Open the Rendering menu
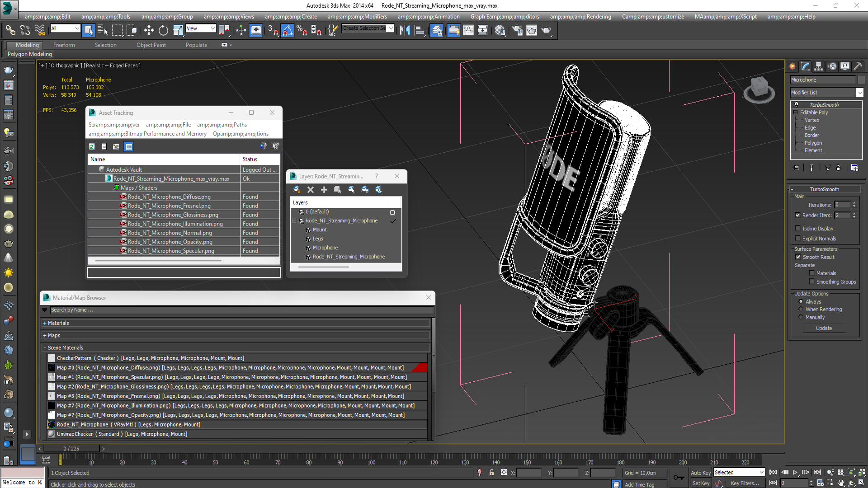 pyautogui.click(x=580, y=17)
